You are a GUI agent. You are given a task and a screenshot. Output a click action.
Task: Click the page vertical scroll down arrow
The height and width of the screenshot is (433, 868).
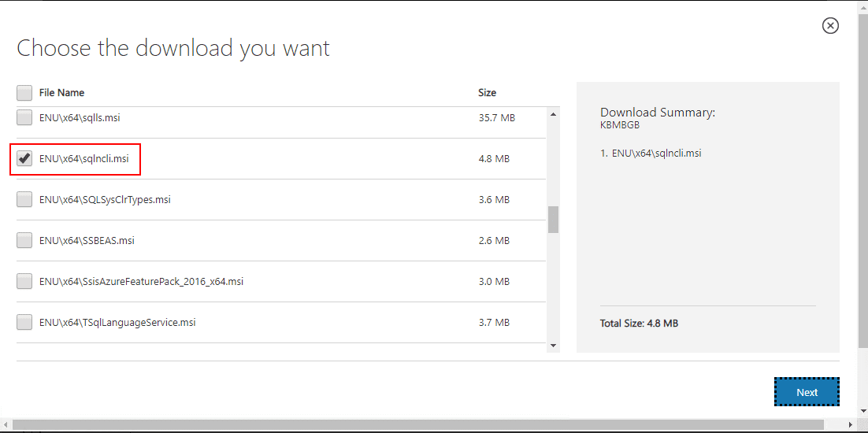click(x=863, y=411)
